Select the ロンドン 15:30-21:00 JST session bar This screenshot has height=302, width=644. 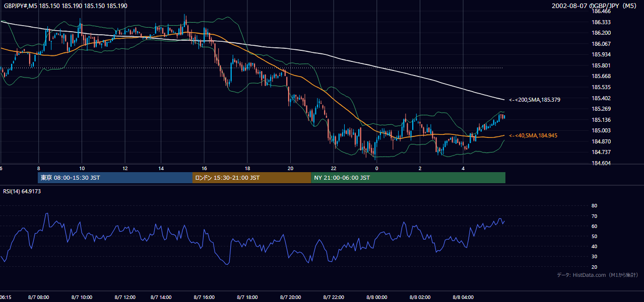coord(251,178)
